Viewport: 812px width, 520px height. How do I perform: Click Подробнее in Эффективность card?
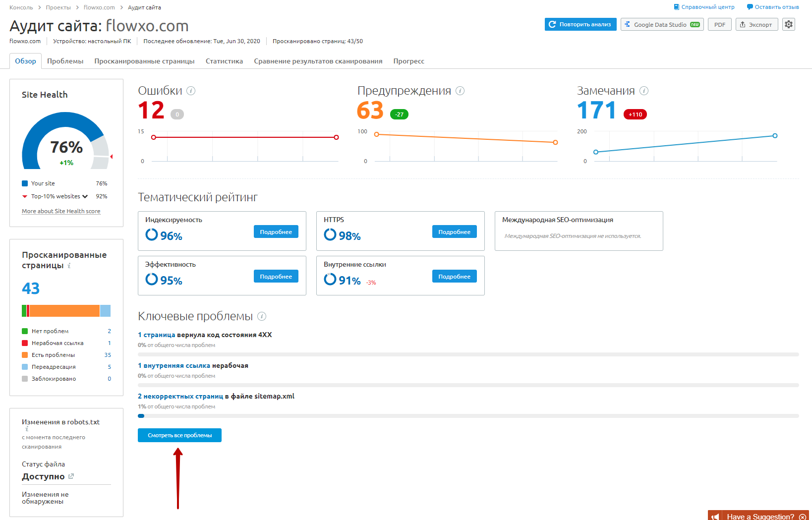pyautogui.click(x=276, y=276)
